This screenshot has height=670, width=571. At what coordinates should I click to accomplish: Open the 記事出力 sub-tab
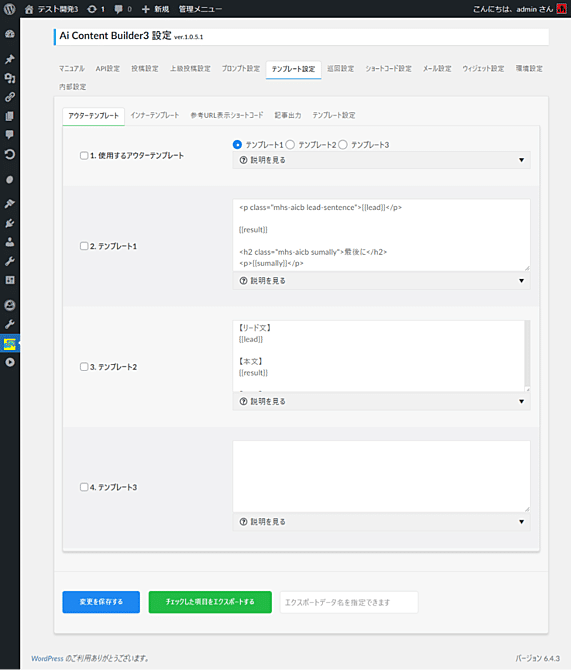coord(288,115)
